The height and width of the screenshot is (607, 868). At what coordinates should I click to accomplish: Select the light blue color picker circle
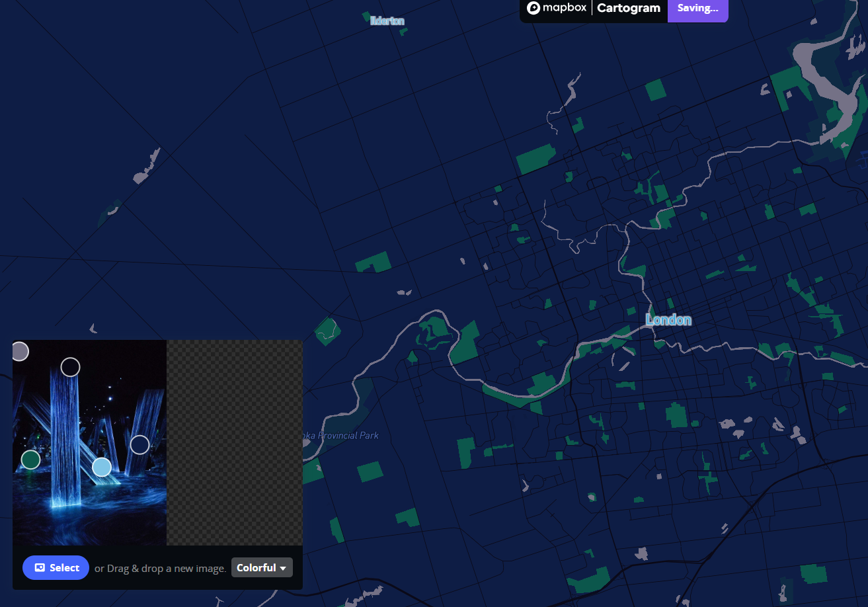pyautogui.click(x=101, y=467)
